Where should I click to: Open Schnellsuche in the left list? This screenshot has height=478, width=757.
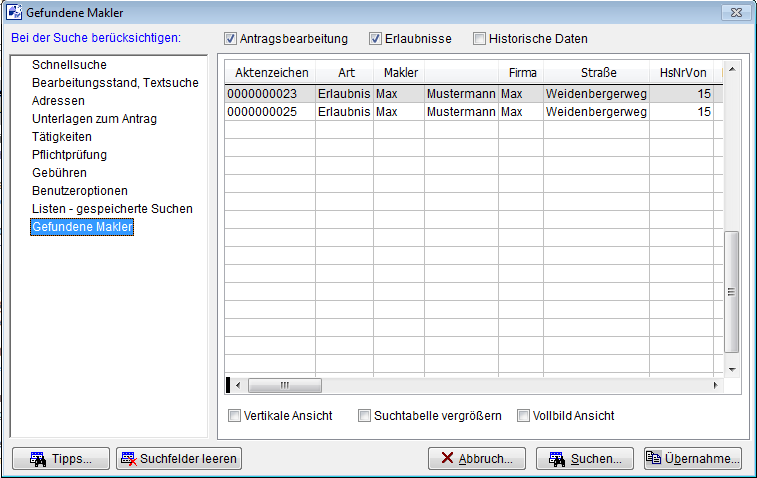[x=69, y=65]
